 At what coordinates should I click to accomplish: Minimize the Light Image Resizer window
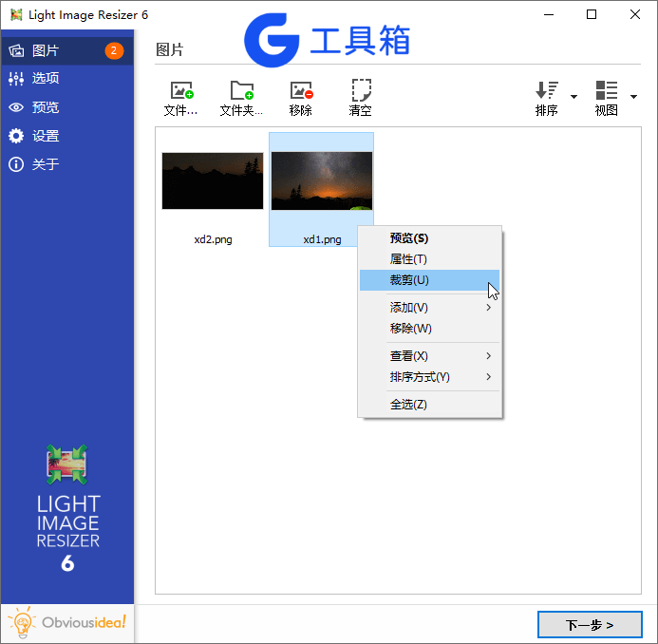(549, 14)
